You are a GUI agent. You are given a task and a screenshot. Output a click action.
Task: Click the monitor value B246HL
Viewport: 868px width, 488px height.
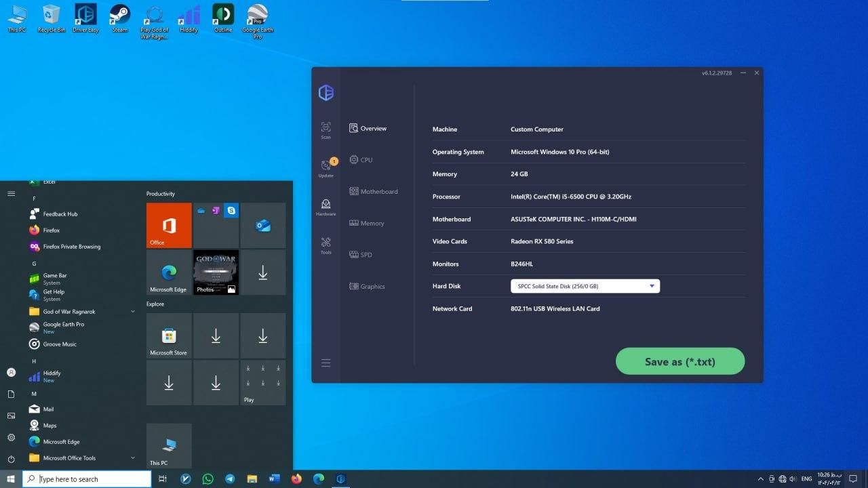click(x=523, y=264)
